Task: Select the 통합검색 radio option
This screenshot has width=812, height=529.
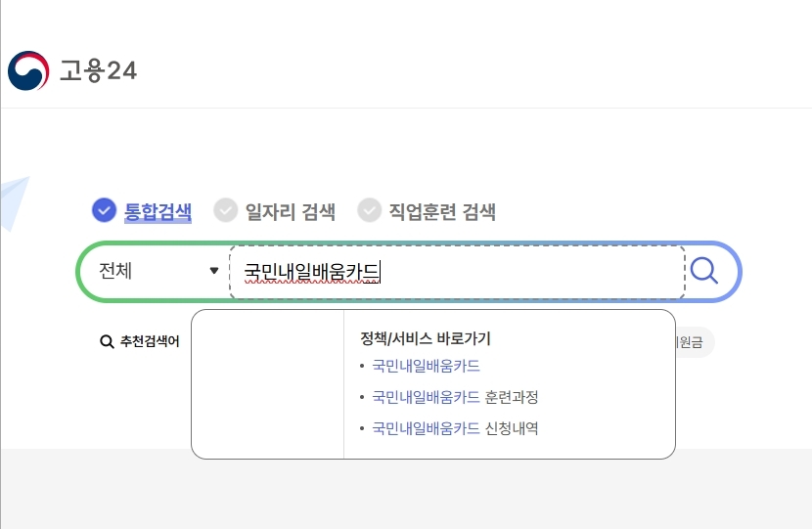Action: (104, 210)
